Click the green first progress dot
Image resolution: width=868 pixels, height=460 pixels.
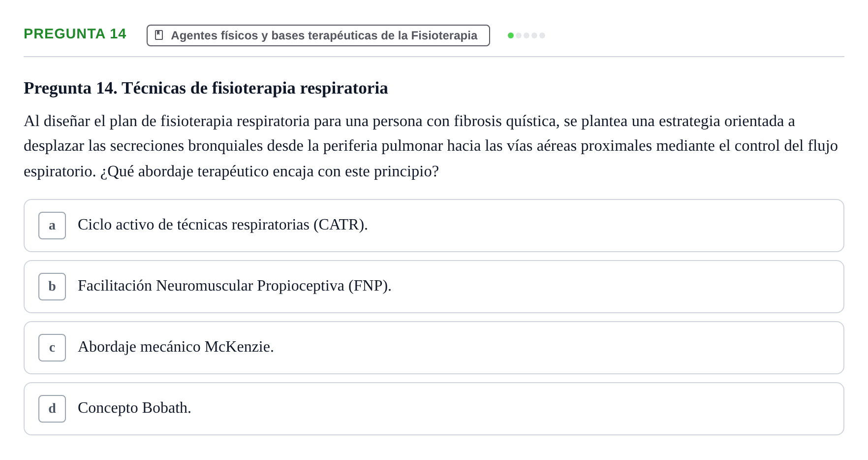coord(511,35)
